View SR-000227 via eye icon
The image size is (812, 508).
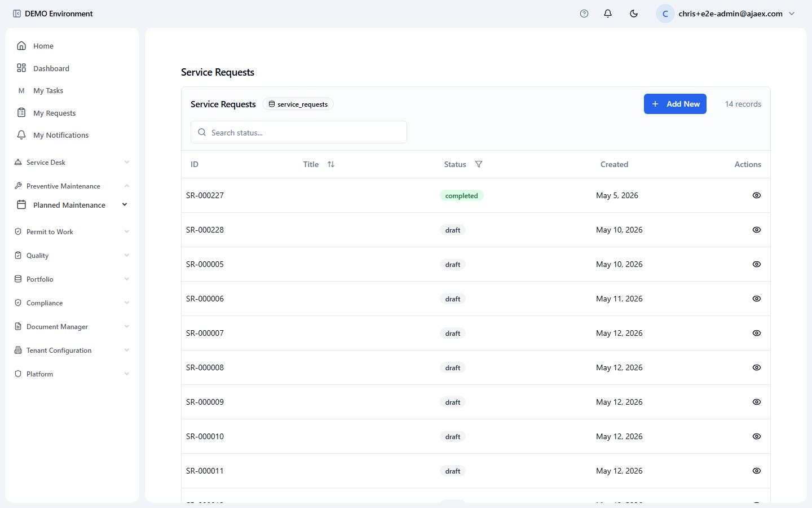coord(757,195)
